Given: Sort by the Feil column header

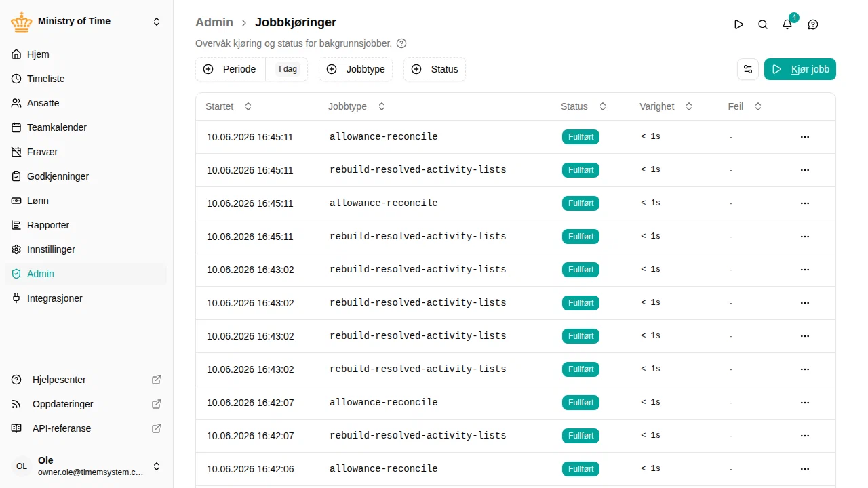Looking at the screenshot, I should [745, 106].
